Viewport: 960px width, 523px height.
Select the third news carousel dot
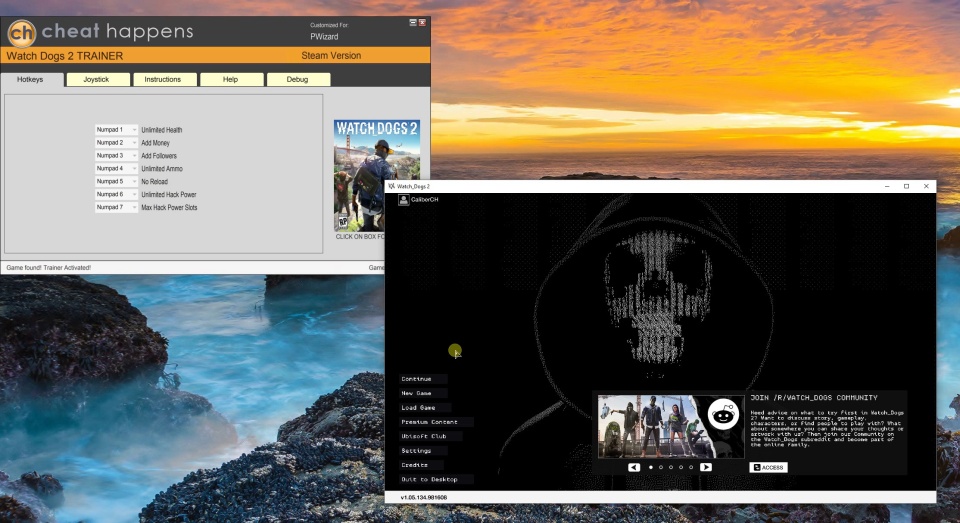(671, 467)
